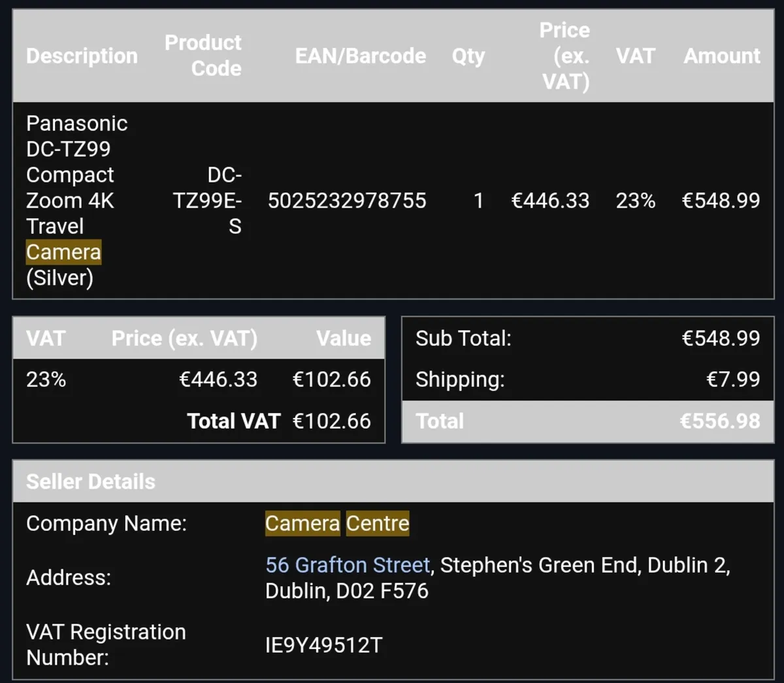784x683 pixels.
Task: Select the VAT number IE9Y49512T
Action: (x=323, y=645)
